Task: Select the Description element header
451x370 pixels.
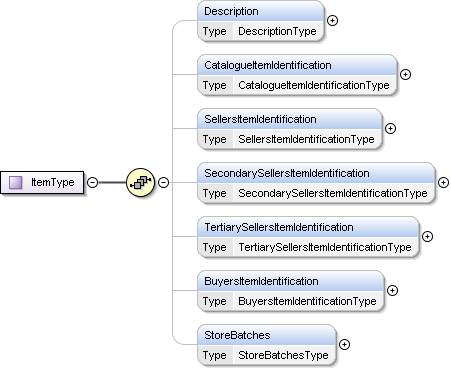Action: click(261, 11)
